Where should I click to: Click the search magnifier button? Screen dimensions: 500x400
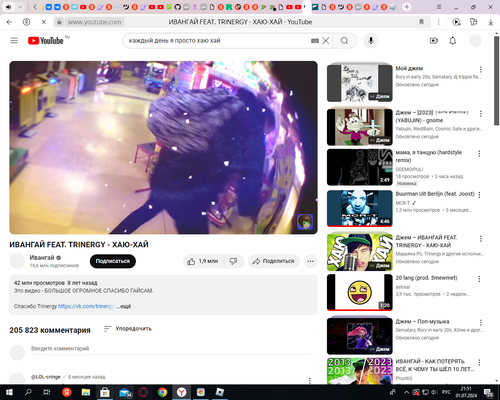click(x=345, y=41)
